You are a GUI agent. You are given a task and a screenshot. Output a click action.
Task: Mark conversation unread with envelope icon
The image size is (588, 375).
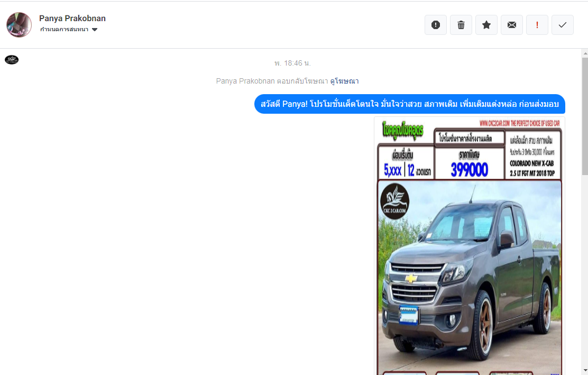pos(511,25)
